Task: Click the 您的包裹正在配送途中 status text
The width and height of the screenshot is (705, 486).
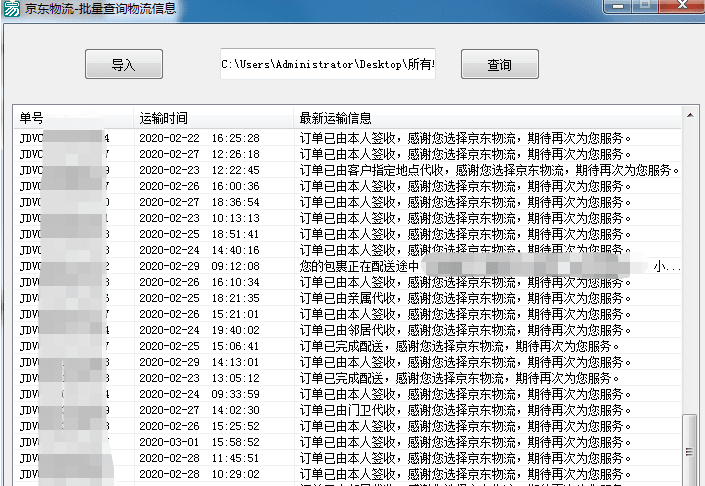Action: pos(359,266)
